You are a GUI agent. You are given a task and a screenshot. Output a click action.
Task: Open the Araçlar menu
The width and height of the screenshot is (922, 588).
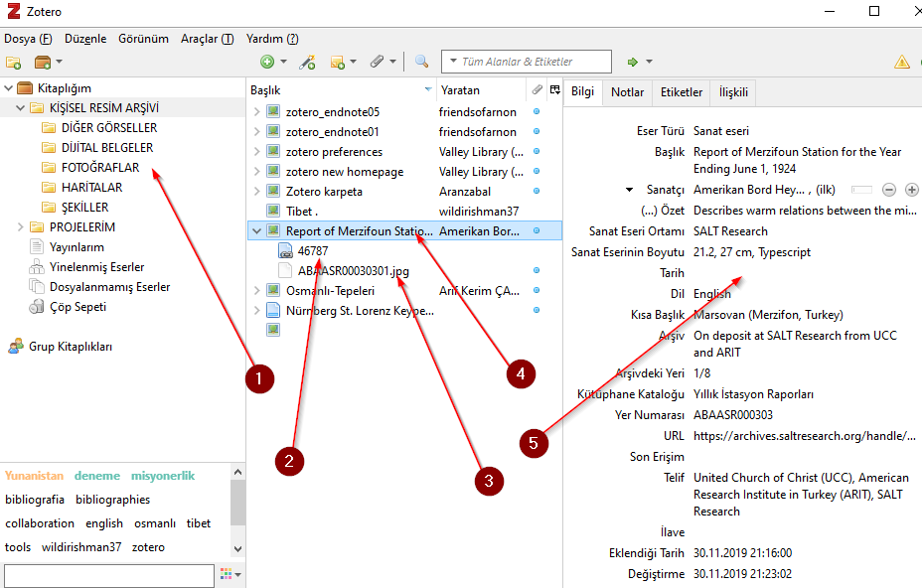tap(207, 39)
